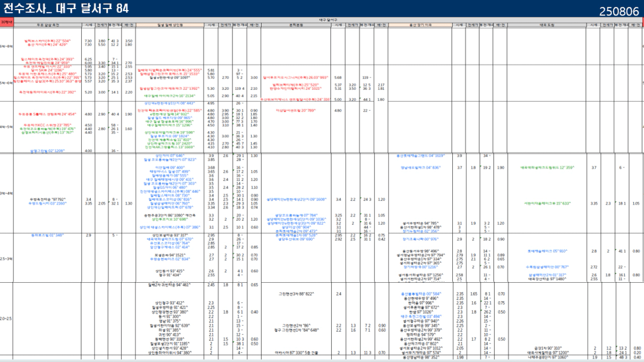Select the 상인동서 apartment cell

point(170,271)
